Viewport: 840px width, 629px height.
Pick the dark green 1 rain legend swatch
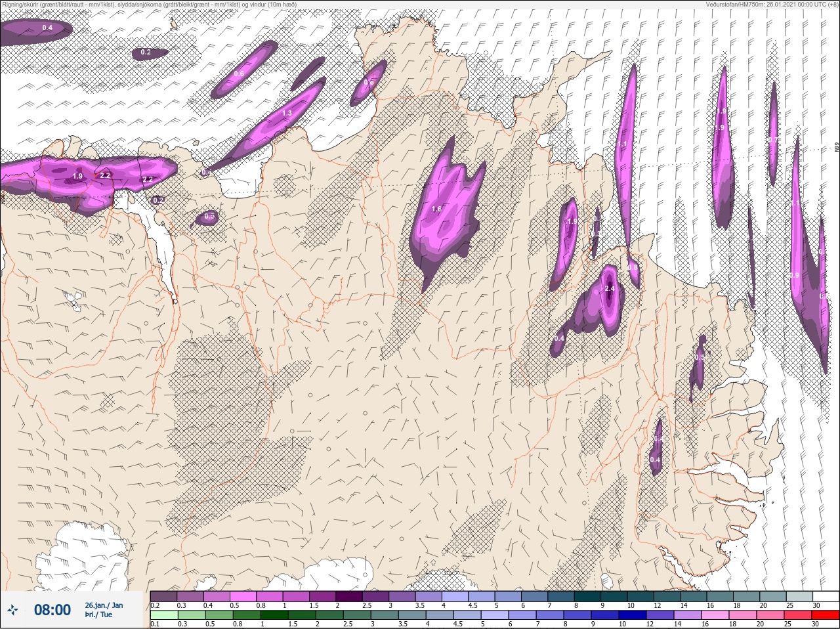(x=273, y=615)
